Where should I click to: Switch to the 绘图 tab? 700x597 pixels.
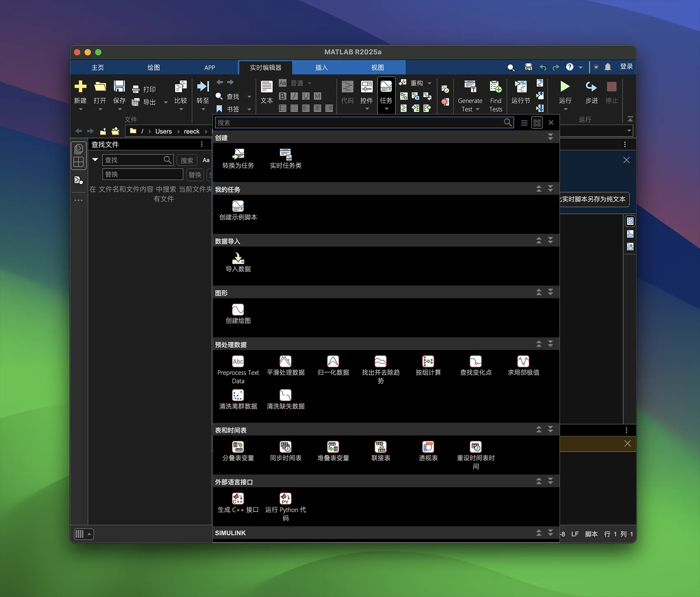pyautogui.click(x=154, y=67)
